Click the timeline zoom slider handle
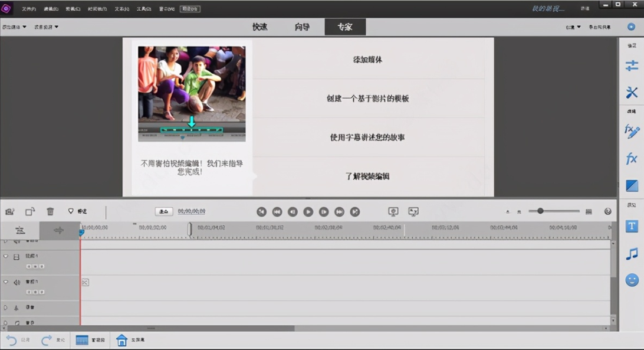This screenshot has width=644, height=350. (540, 211)
